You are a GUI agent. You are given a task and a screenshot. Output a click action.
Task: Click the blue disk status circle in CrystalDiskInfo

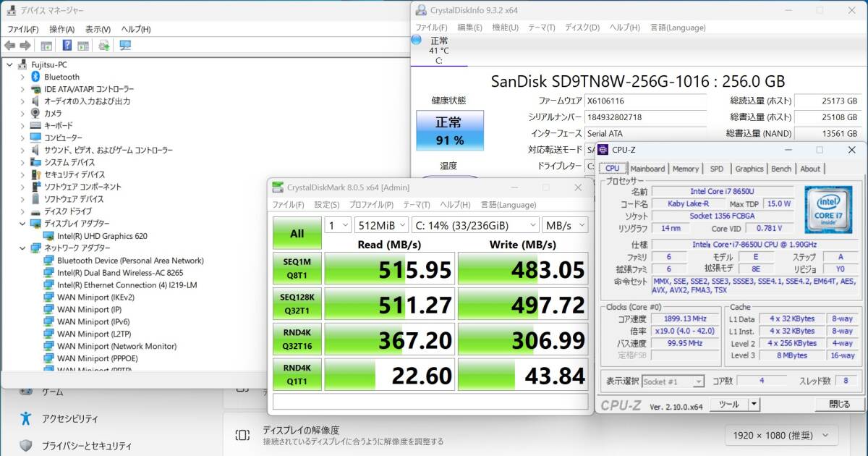(x=417, y=40)
